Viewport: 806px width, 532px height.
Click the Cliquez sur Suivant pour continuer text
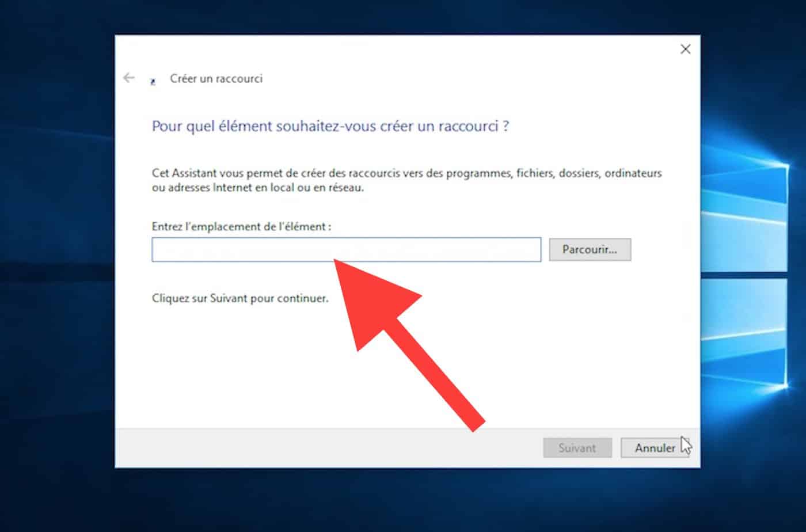(x=240, y=298)
